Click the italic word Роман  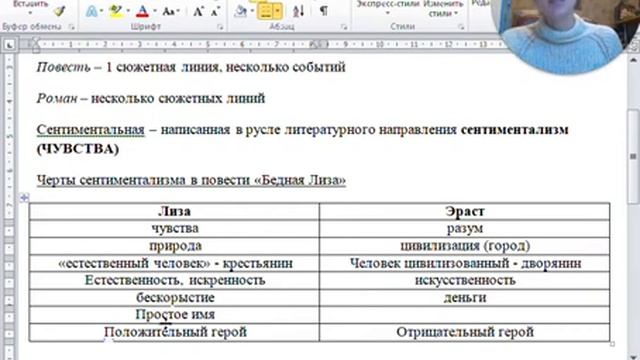tap(57, 98)
